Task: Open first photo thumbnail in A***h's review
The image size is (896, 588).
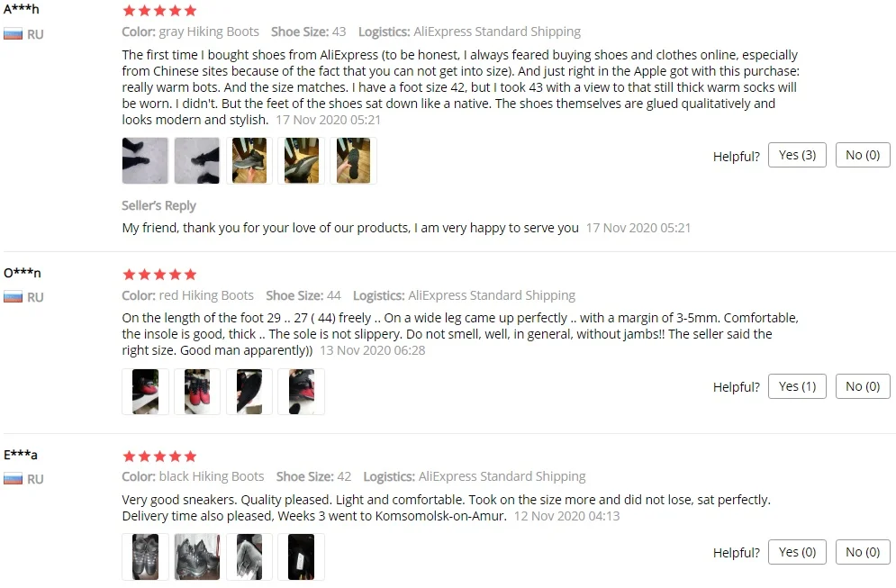Action: pyautogui.click(x=145, y=160)
